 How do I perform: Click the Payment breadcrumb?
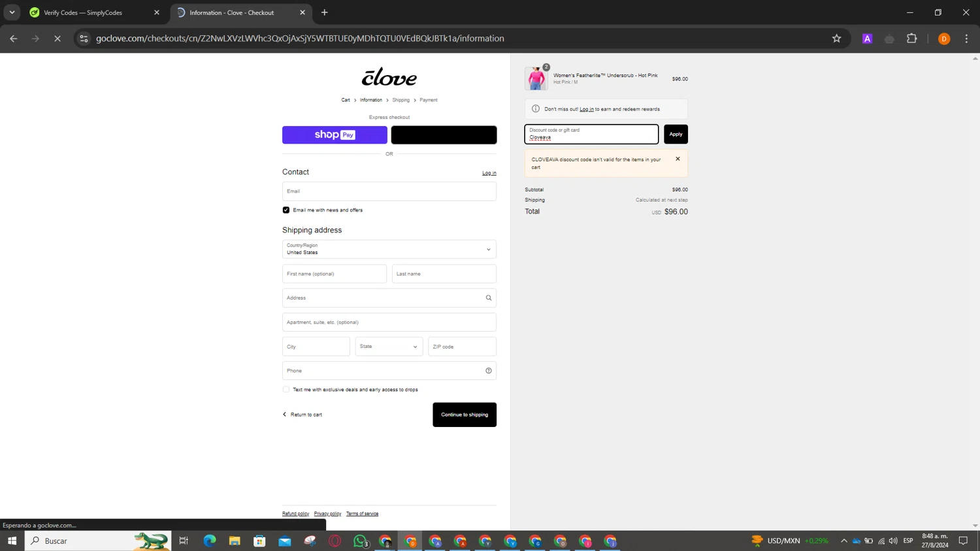point(429,100)
